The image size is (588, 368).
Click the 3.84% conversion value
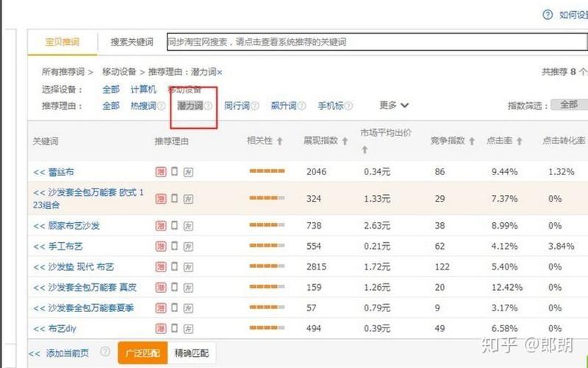(x=562, y=247)
